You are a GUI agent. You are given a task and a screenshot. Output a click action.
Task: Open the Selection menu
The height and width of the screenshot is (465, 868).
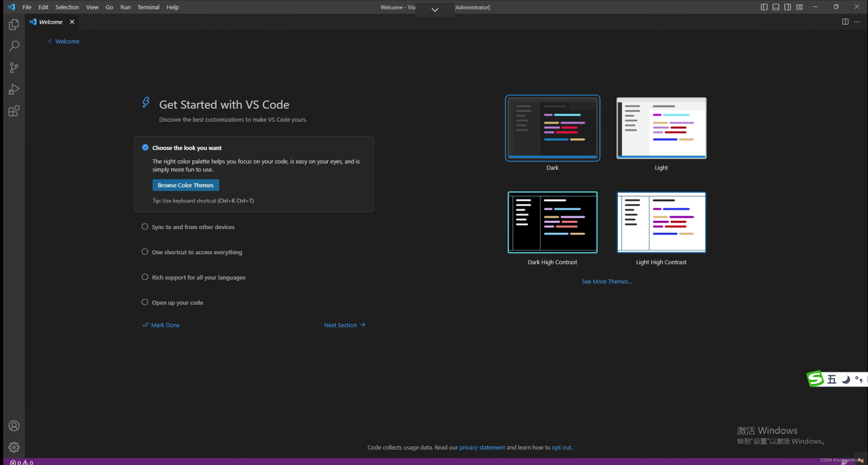click(67, 7)
